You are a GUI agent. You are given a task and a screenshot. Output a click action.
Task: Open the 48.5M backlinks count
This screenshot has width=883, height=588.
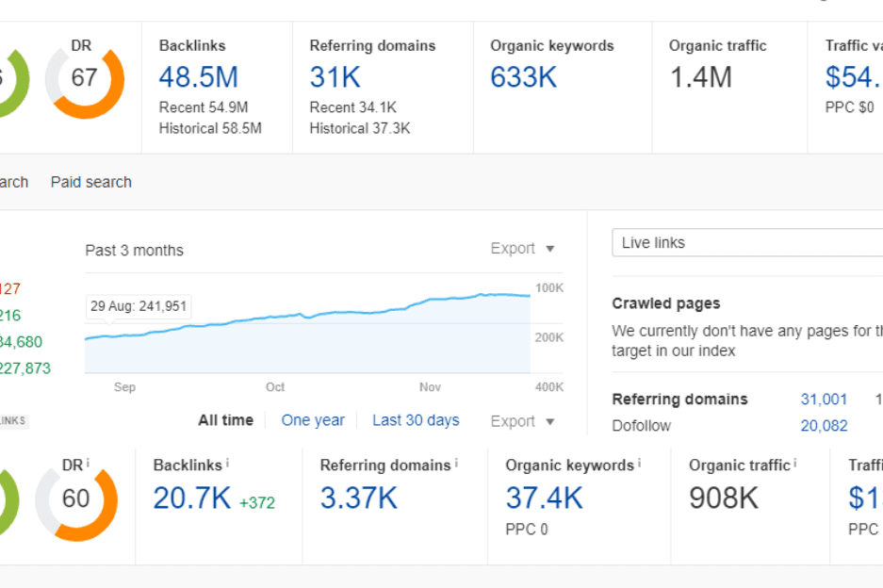click(x=198, y=77)
